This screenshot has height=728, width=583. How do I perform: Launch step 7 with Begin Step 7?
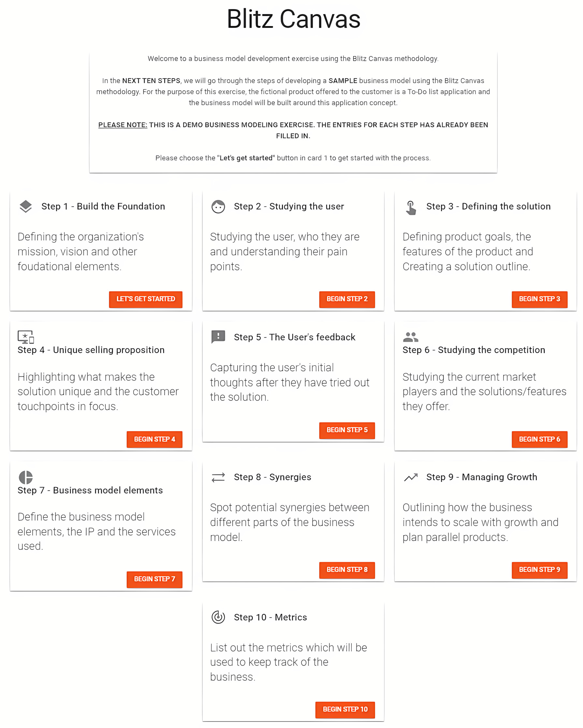pyautogui.click(x=154, y=579)
